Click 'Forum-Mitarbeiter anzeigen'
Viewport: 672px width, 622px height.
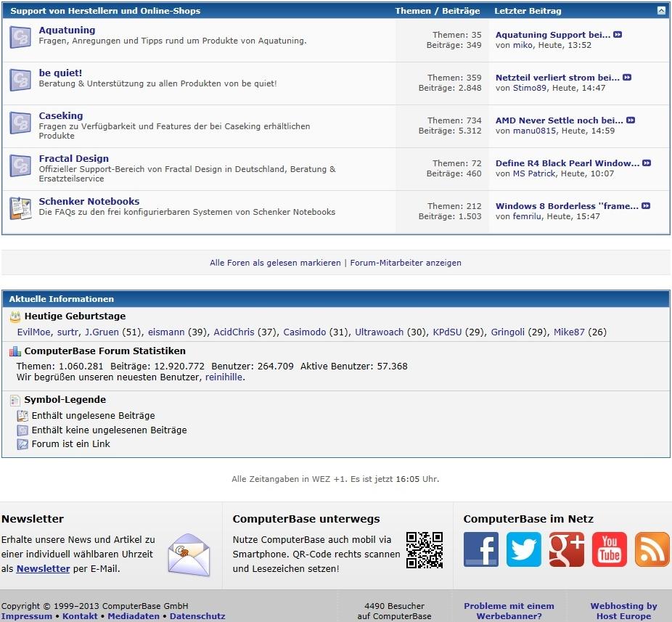click(406, 263)
